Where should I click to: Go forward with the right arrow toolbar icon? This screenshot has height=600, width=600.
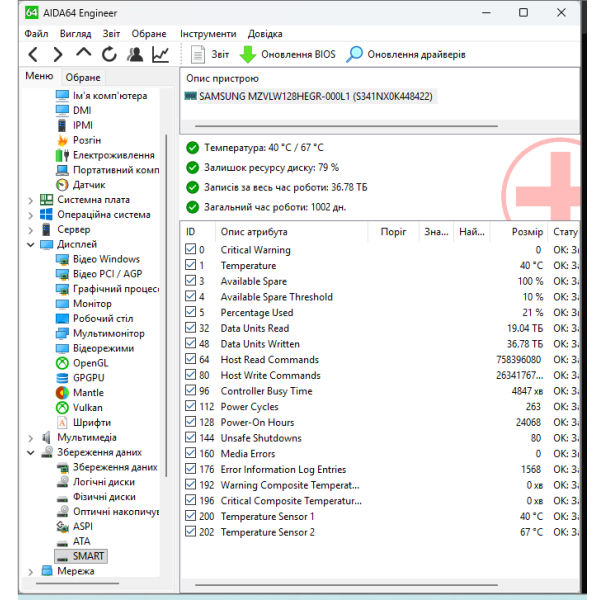[x=58, y=54]
